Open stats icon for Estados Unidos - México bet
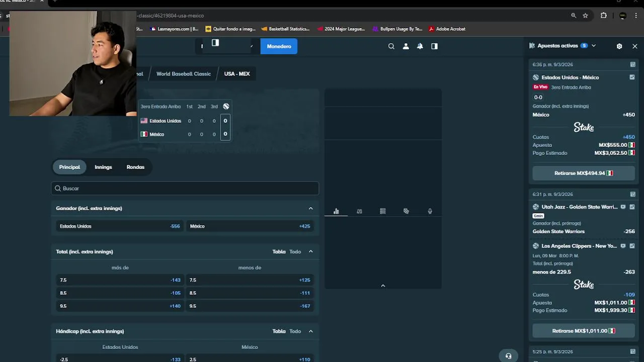 [632, 77]
